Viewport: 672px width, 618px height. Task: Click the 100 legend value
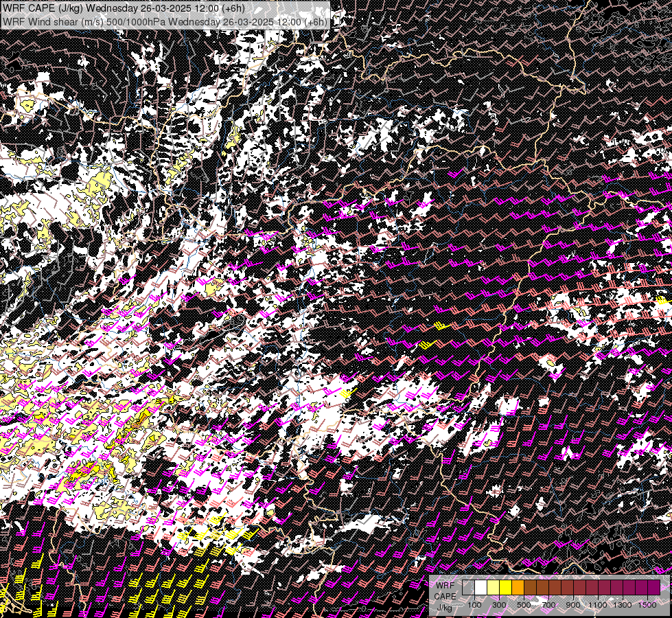(474, 605)
